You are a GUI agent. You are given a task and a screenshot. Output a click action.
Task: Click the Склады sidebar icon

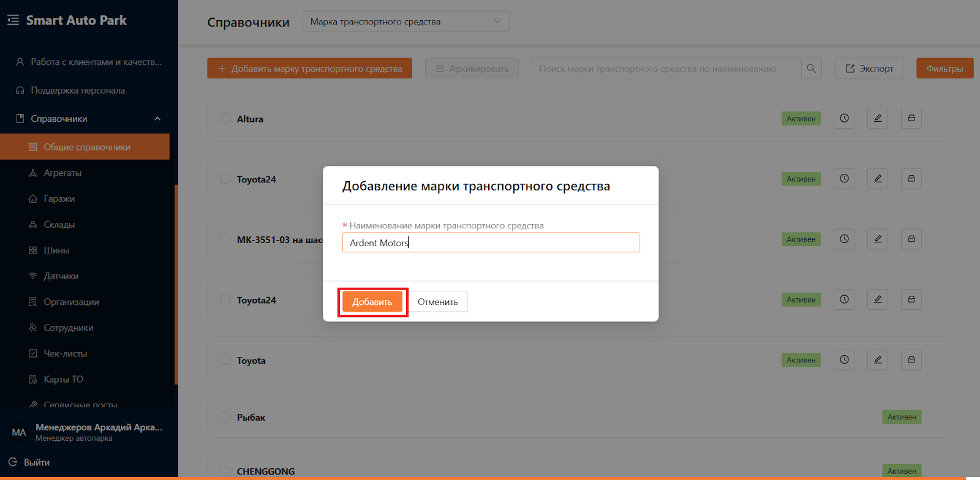pyautogui.click(x=33, y=224)
